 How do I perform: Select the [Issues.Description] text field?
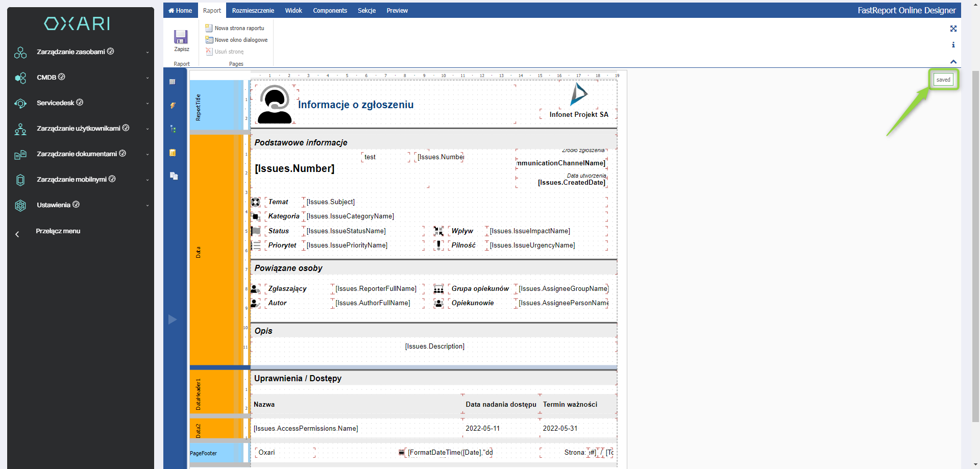coord(434,347)
